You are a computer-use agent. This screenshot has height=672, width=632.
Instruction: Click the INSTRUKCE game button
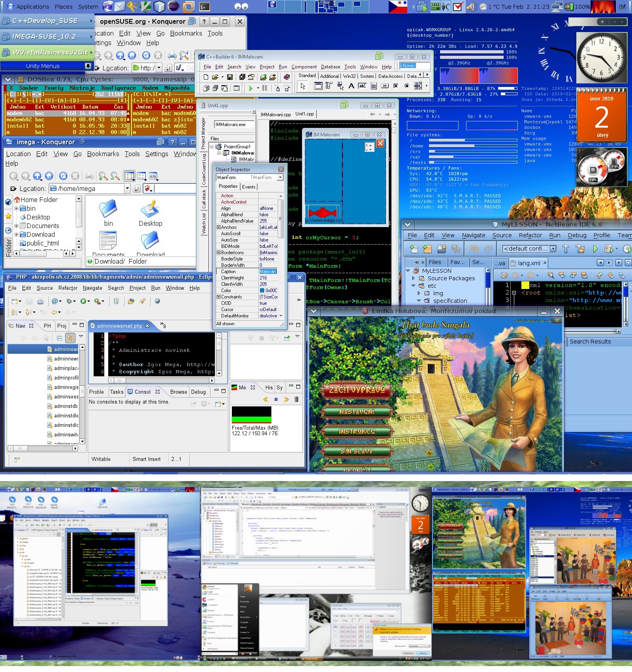click(x=357, y=431)
